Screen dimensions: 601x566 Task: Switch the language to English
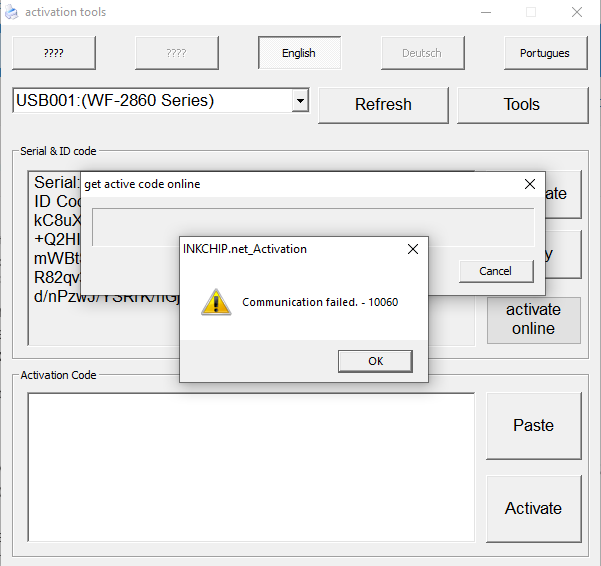(299, 53)
